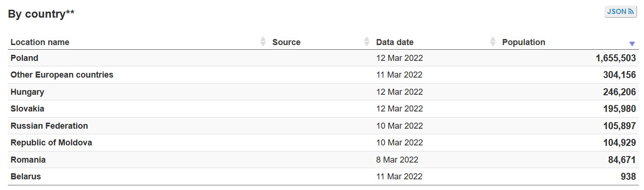Click the Location name column header
Viewport: 644px width, 190px height.
(x=40, y=42)
